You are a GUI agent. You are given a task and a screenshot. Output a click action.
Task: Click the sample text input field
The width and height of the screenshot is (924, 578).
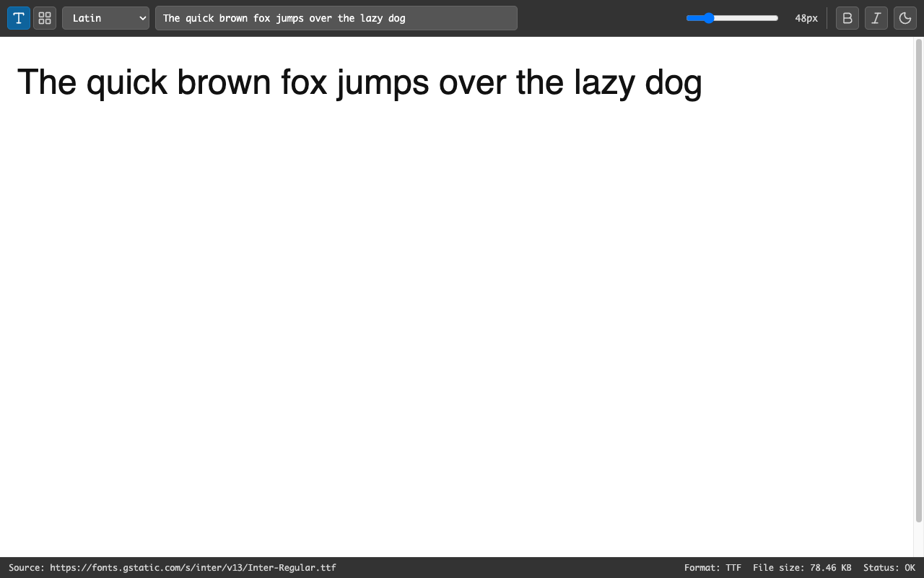pyautogui.click(x=336, y=18)
